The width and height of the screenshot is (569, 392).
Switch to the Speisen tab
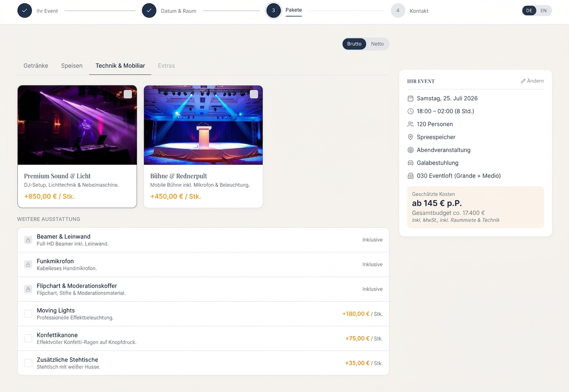click(x=71, y=66)
